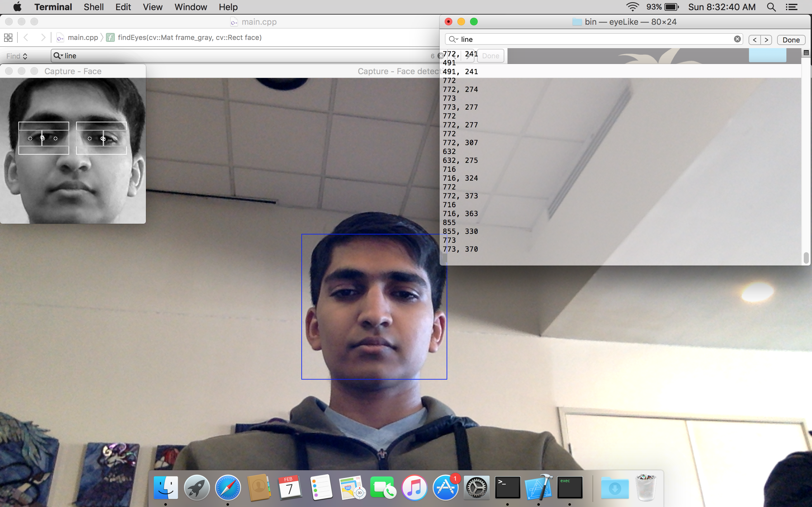Open Spotlight search in the menu bar

(x=771, y=7)
